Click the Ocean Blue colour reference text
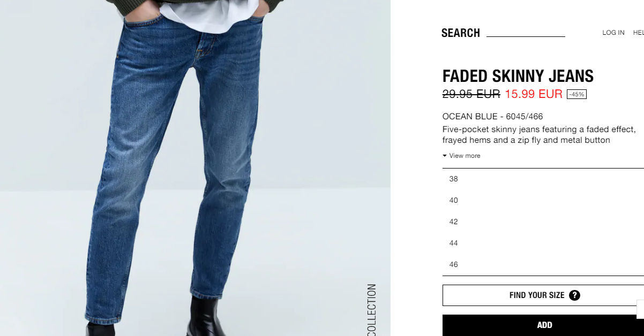 click(493, 116)
